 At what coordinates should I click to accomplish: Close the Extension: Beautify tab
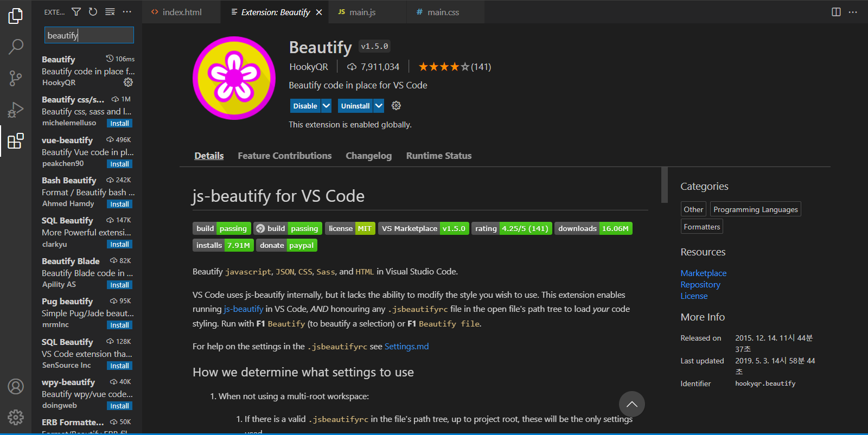(x=319, y=12)
